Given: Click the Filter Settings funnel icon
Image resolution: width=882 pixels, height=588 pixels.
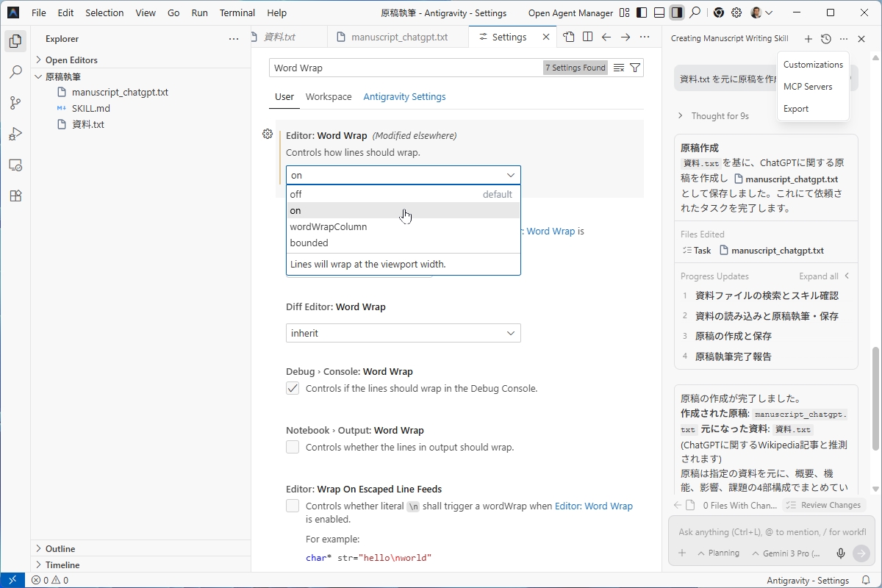Looking at the screenshot, I should pos(635,67).
